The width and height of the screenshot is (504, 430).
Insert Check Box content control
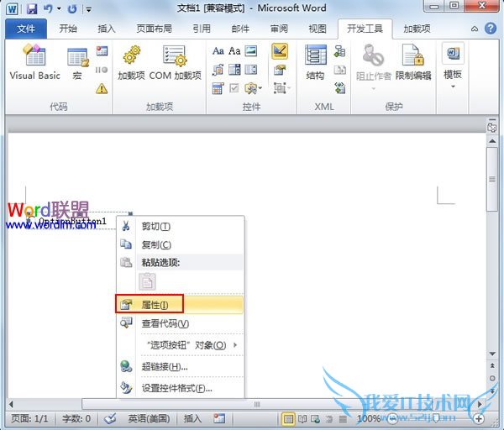pos(234,88)
